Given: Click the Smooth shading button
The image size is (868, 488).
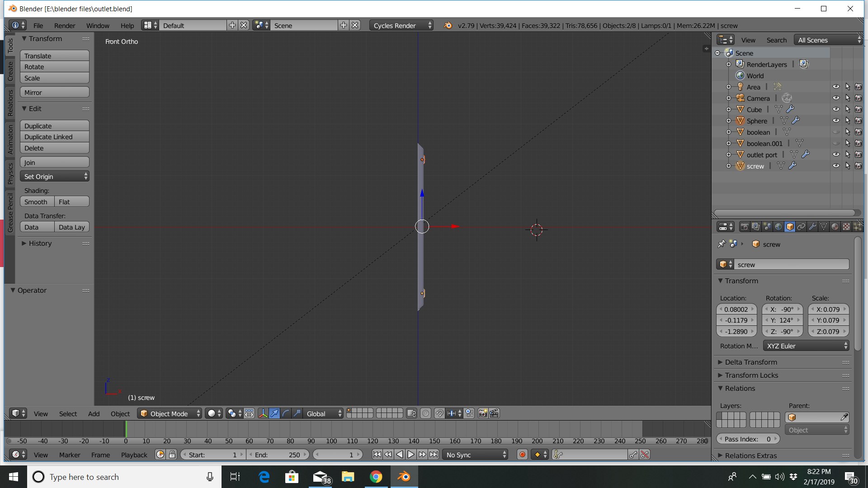Looking at the screenshot, I should (x=37, y=202).
